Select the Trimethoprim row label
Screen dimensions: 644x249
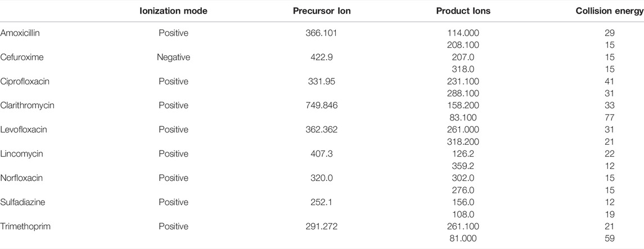(x=25, y=226)
